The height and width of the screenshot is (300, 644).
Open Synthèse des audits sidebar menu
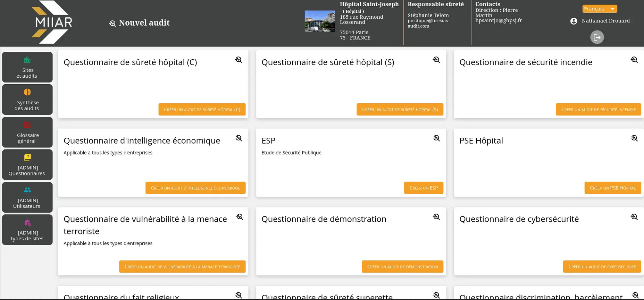pos(27,100)
